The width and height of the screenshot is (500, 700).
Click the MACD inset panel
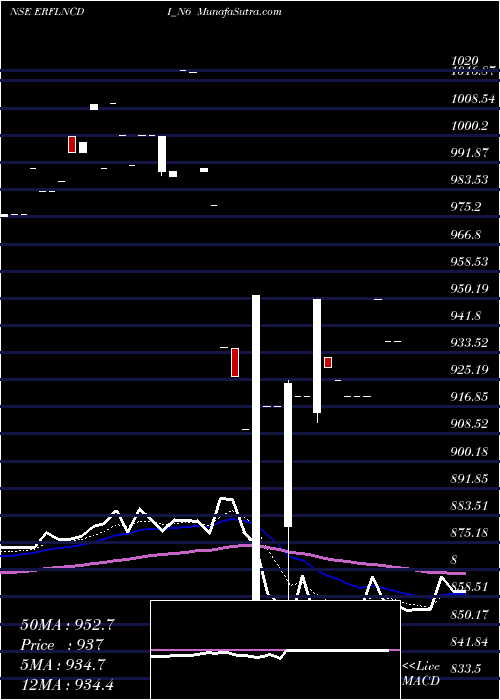point(275,650)
